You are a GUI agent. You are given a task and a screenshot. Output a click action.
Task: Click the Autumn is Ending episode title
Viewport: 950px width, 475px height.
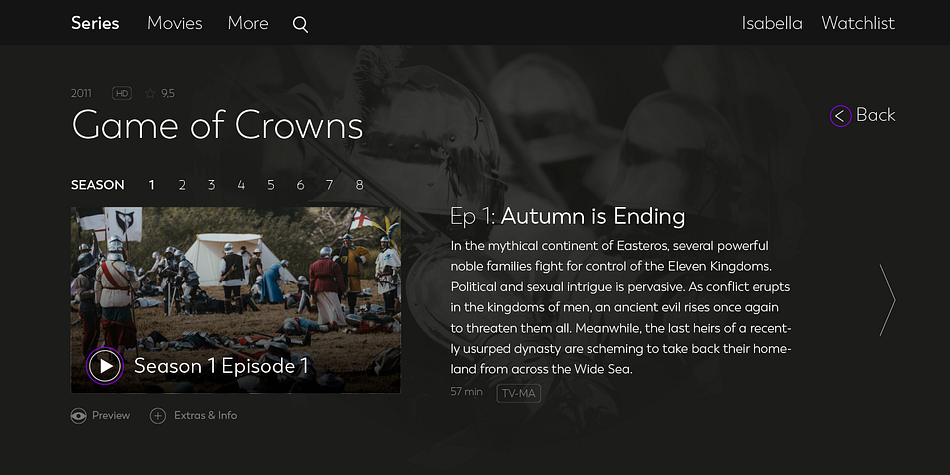point(593,216)
